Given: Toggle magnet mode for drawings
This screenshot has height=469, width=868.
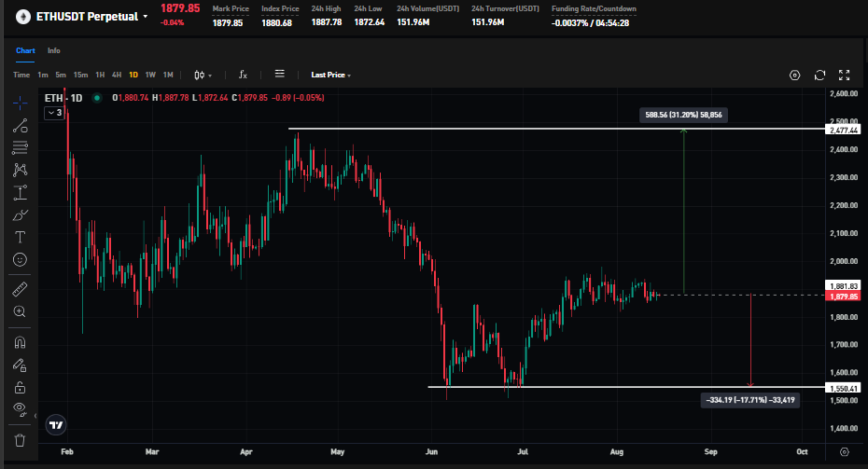Looking at the screenshot, I should point(20,342).
